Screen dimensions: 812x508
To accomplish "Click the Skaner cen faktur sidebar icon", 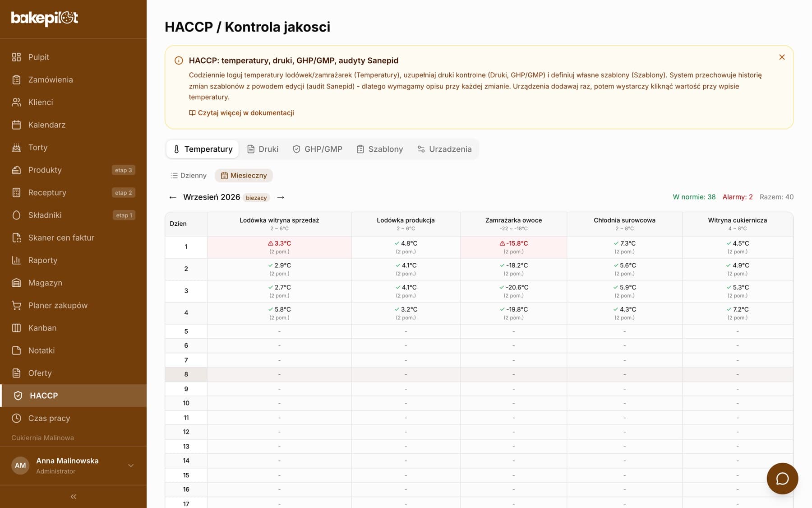I will click(16, 238).
